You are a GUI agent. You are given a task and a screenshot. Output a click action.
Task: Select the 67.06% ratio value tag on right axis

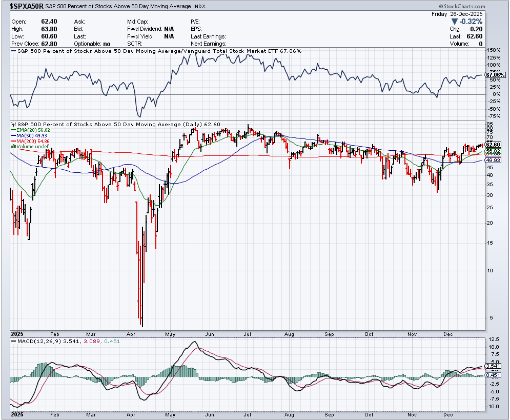point(496,75)
